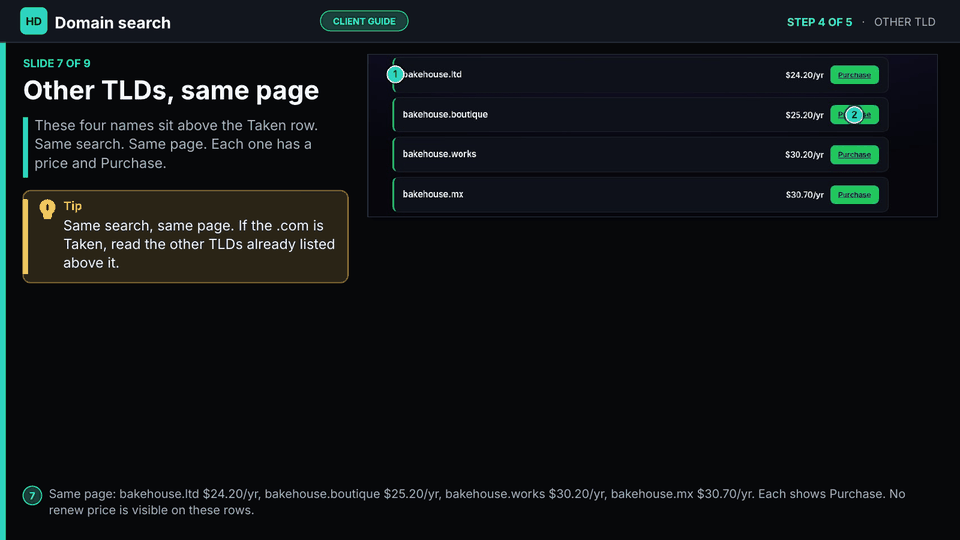This screenshot has height=540, width=960.
Task: Open the CLIENT GUIDE pill
Action: (364, 21)
